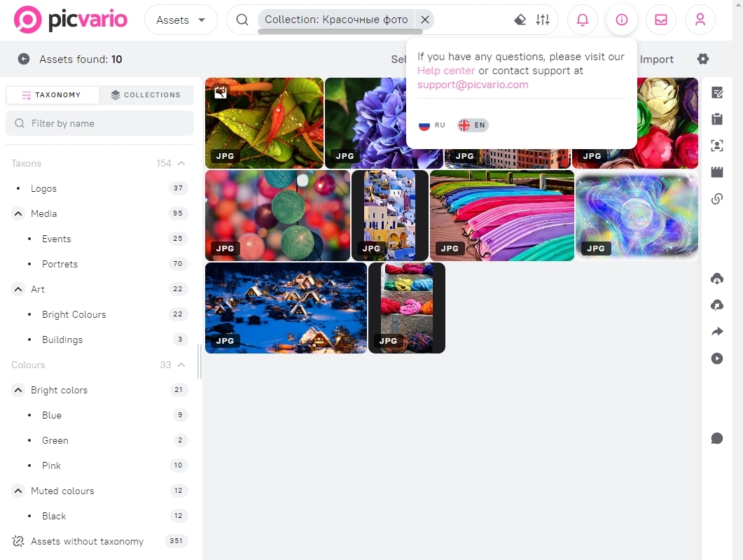This screenshot has height=560, width=743.
Task: Click the Picvario logo
Action: click(71, 20)
